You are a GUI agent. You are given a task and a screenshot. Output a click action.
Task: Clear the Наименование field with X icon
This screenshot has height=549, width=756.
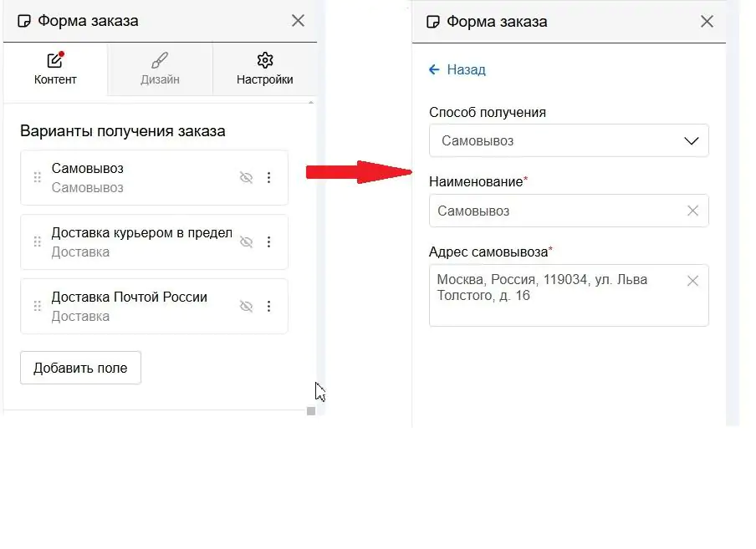[692, 211]
